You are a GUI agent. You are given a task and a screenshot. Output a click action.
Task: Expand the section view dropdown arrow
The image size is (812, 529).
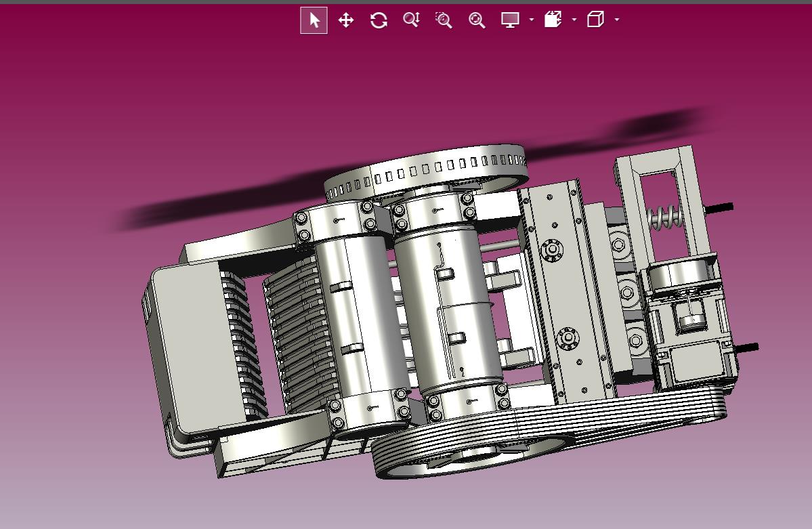[x=574, y=20]
